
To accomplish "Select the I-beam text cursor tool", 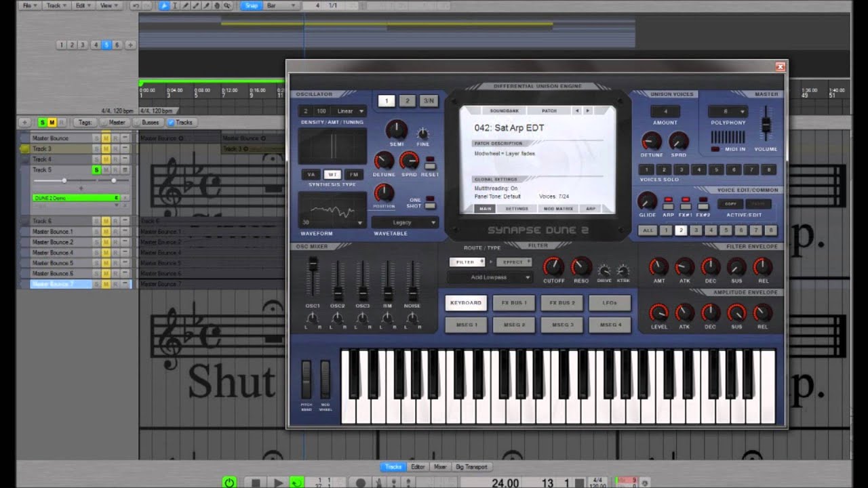I will [175, 5].
